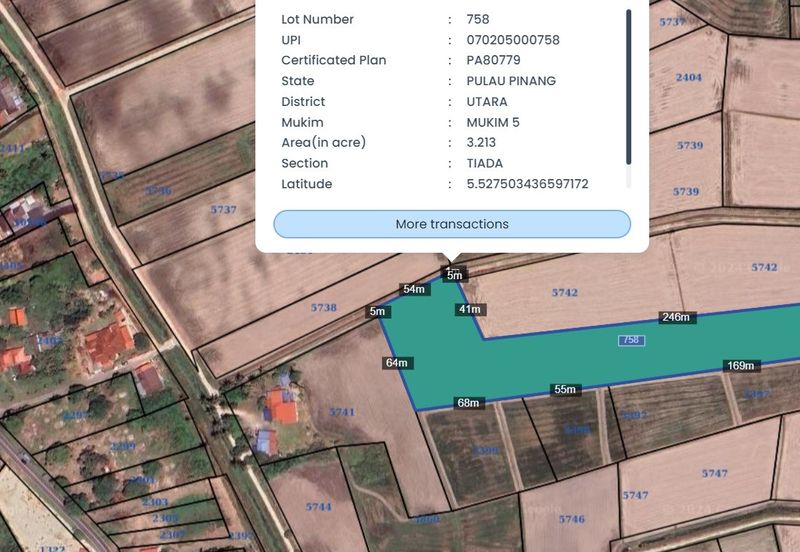Click the 54m boundary measurement label
This screenshot has width=800, height=552.
pos(414,289)
